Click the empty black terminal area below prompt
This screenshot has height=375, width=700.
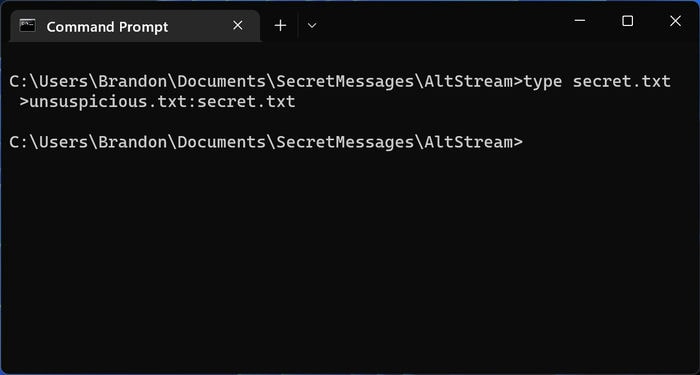click(350, 259)
